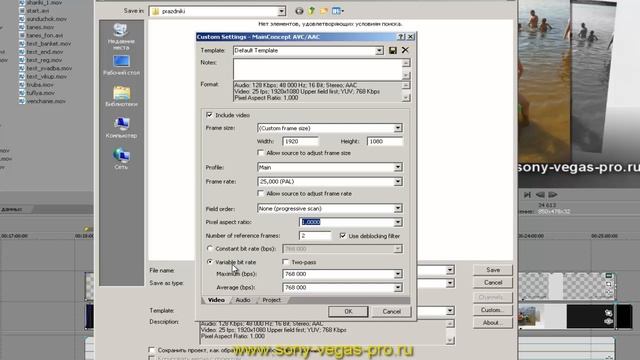The image size is (640, 360).
Task: Open the view menu icon in the Save dialog
Action: [x=338, y=11]
